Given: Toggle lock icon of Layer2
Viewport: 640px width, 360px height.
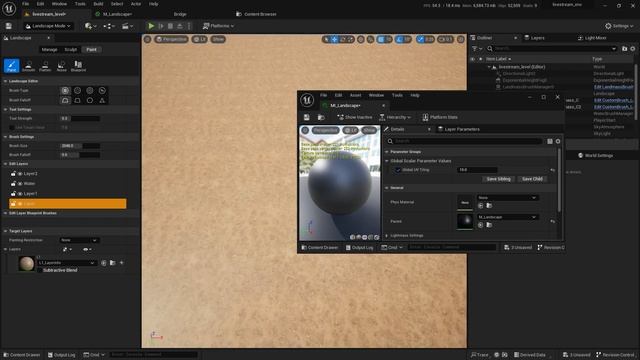Looking at the screenshot, I should [13, 174].
